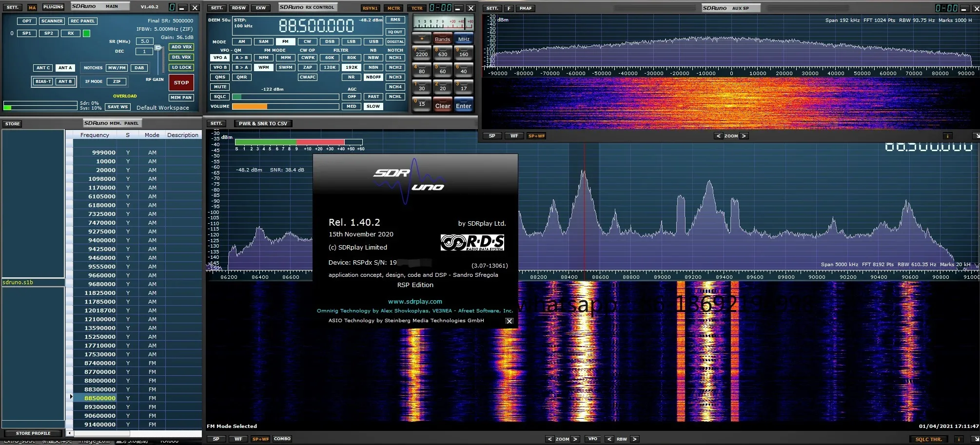This screenshot has width=980, height=445.
Task: Switch aux display to WF view
Action: click(x=514, y=136)
